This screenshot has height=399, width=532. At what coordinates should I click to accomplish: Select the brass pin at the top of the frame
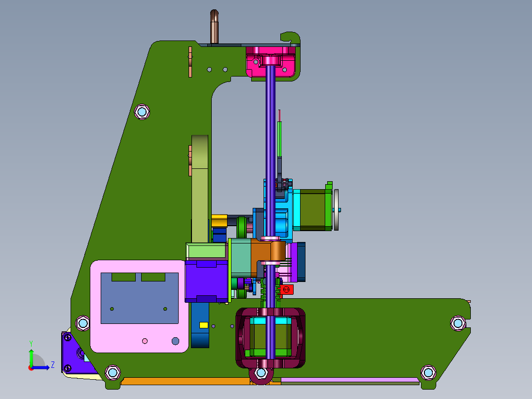point(214,27)
